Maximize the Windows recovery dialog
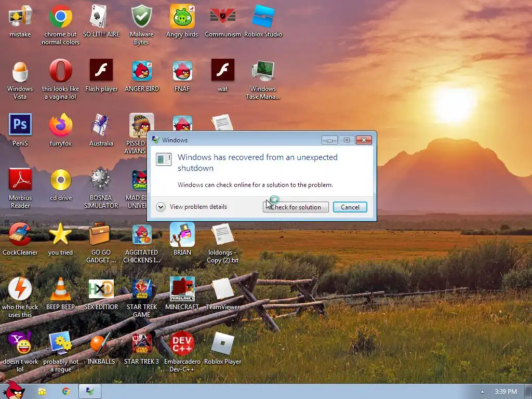Screen dimensions: 532x399 pos(347,140)
